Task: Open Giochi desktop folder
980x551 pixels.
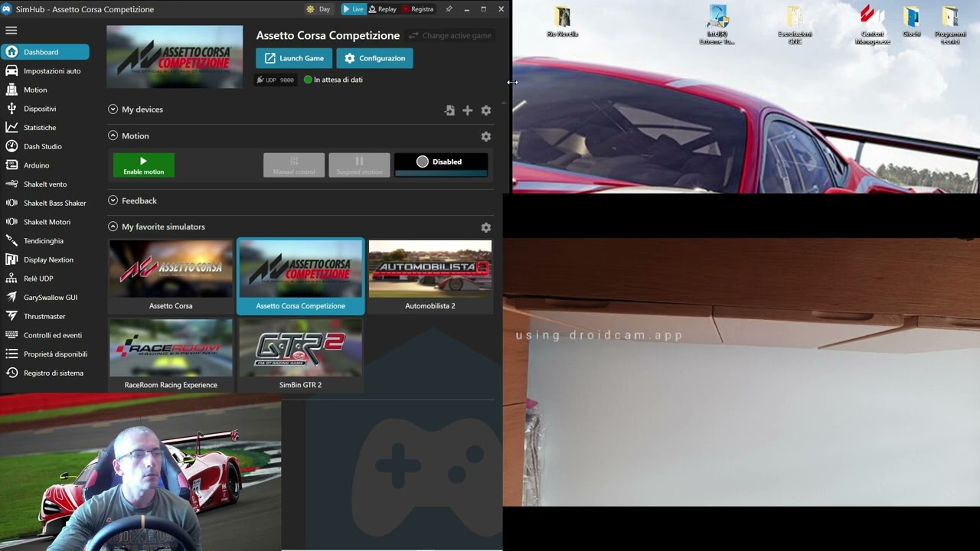Action: [911, 22]
